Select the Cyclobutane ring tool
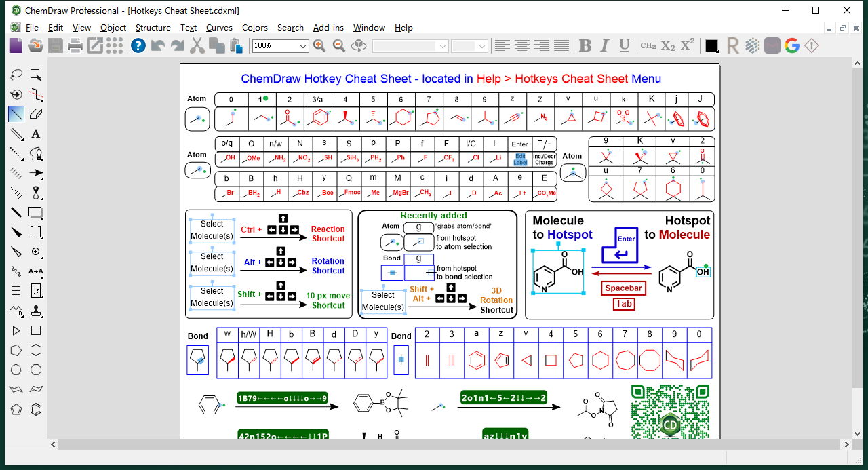The image size is (868, 470). coord(36,330)
